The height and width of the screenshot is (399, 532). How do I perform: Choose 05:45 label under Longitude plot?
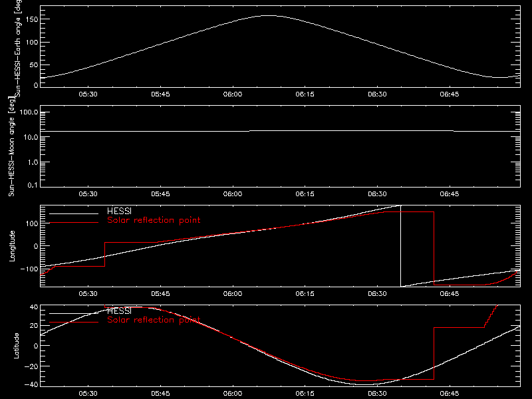(x=160, y=294)
